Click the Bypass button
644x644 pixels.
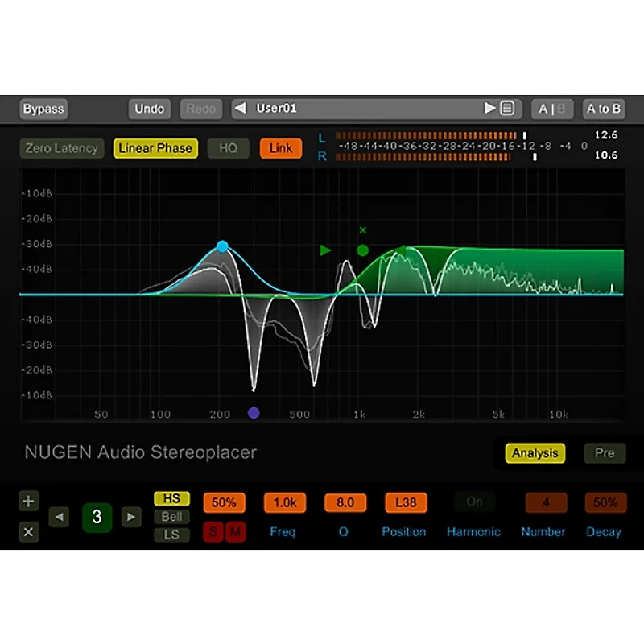[x=43, y=108]
